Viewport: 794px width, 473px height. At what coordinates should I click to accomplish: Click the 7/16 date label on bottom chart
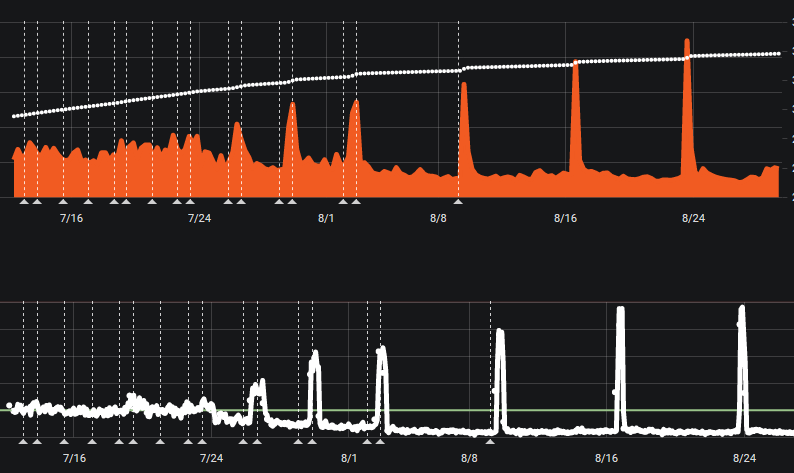pos(73,457)
